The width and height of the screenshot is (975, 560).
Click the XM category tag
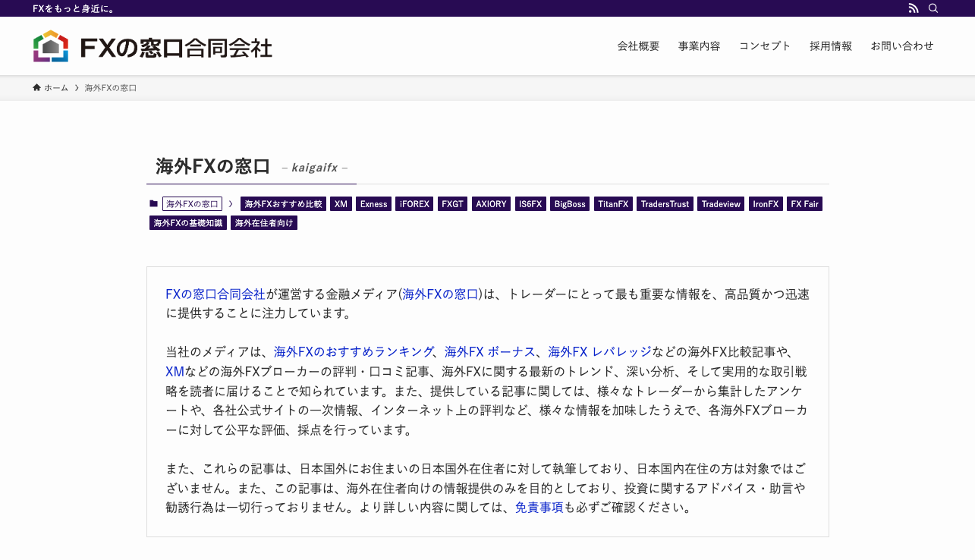click(x=341, y=204)
